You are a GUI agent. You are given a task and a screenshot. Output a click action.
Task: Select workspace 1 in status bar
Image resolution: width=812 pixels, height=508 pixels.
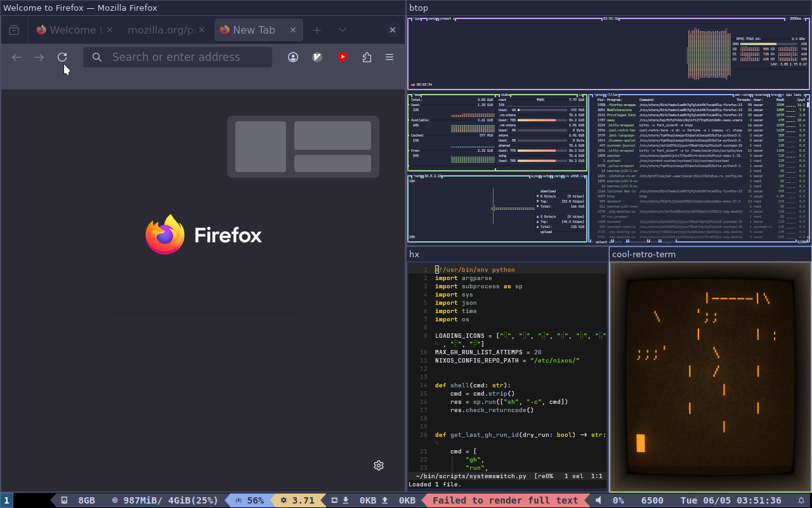point(6,500)
